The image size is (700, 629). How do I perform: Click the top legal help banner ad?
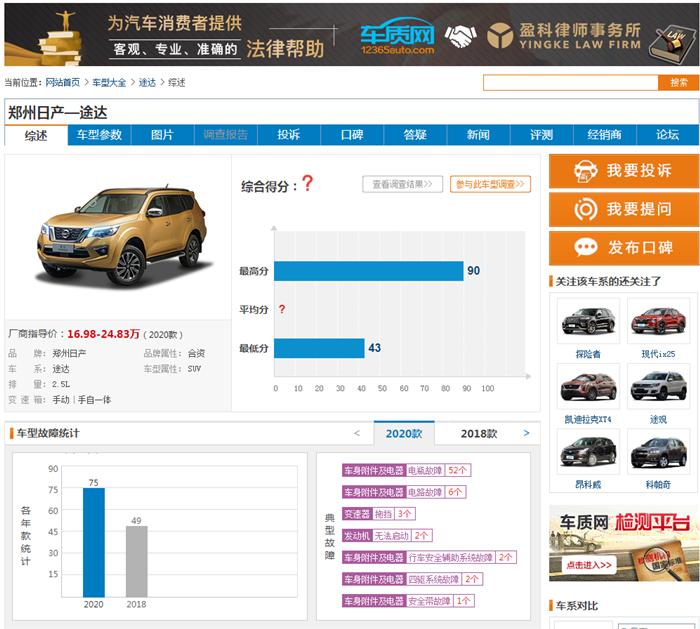(351, 35)
